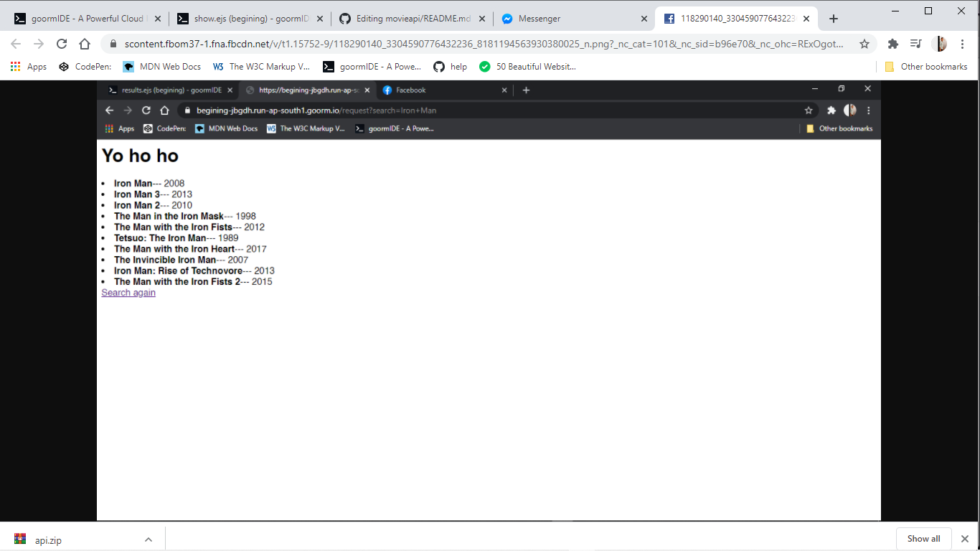980x551 pixels.
Task: Click the Search again link
Action: tap(128, 292)
